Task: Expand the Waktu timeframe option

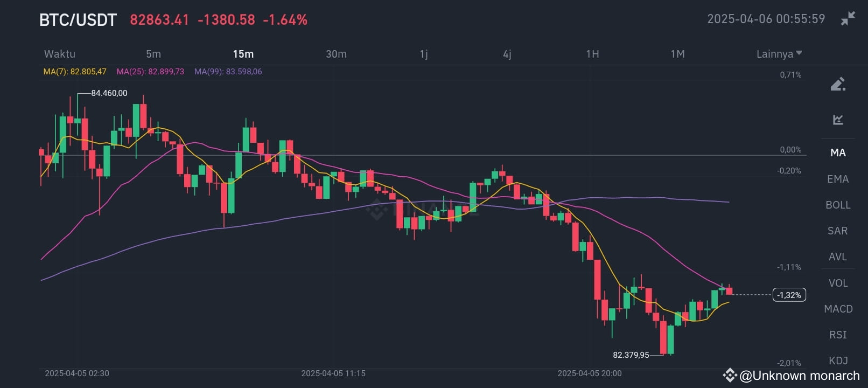Action: [59, 54]
